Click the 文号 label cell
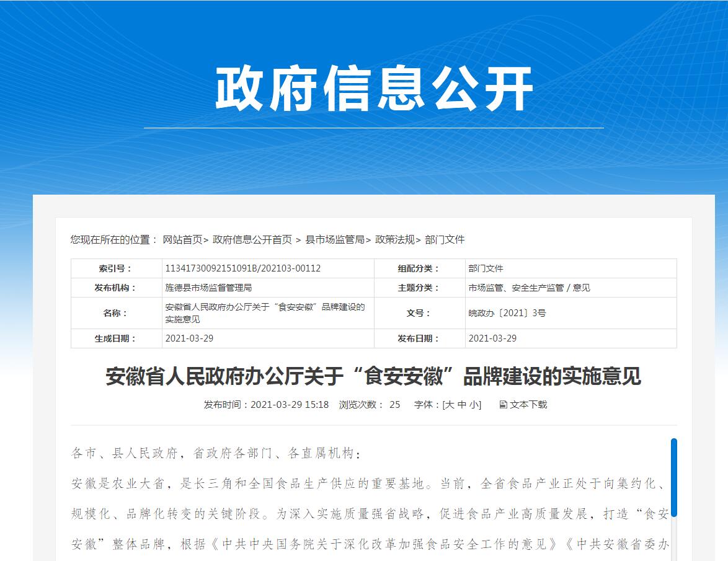728x561 pixels. coord(420,313)
